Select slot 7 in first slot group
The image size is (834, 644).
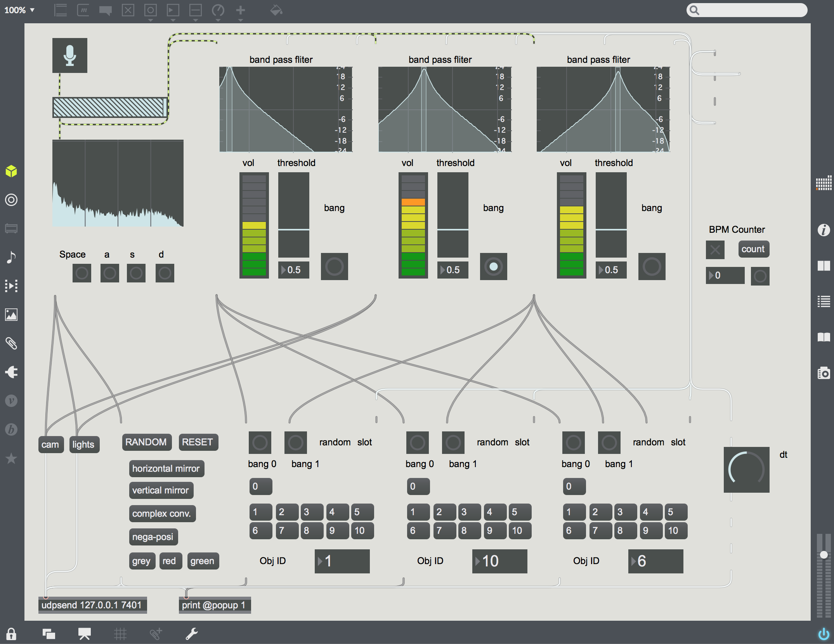286,531
